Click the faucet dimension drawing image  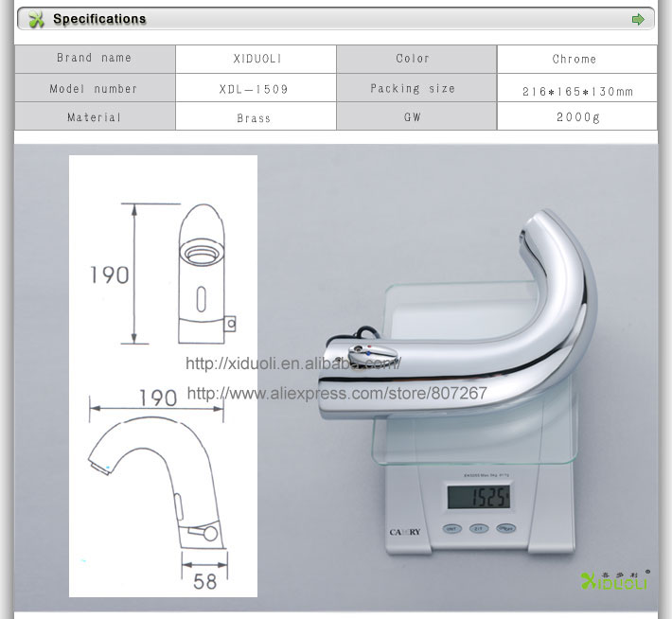163,376
